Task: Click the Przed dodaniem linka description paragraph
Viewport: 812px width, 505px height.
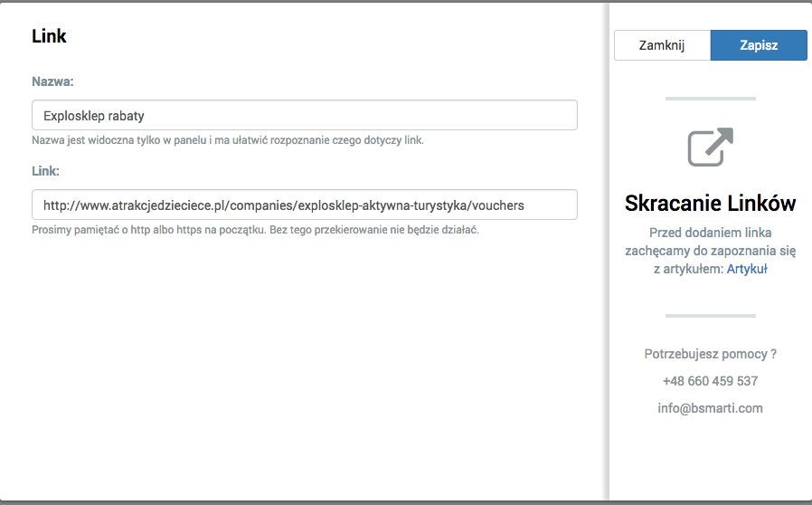Action: (x=710, y=251)
